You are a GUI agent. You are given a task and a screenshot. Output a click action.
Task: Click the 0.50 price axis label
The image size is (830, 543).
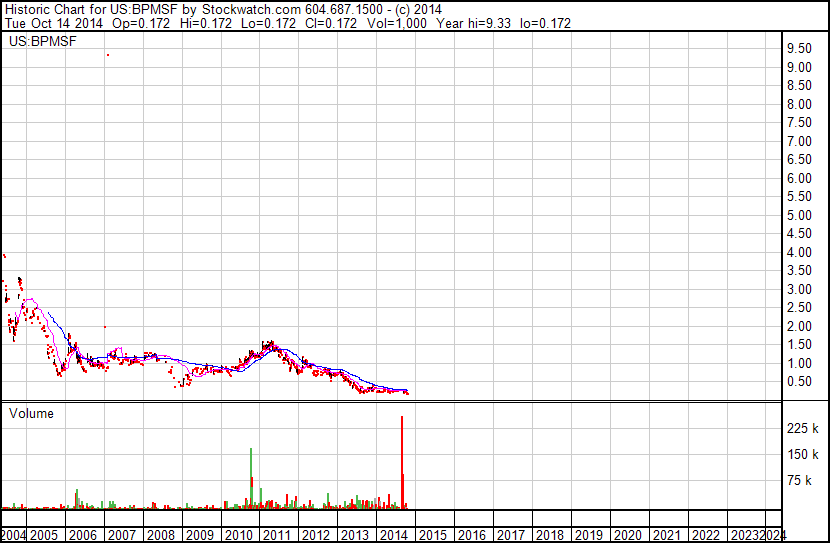(x=799, y=382)
